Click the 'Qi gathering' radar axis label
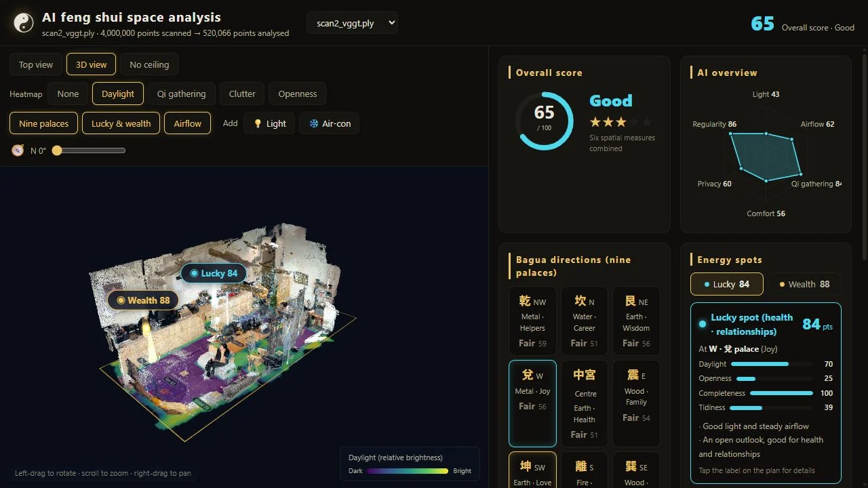Screen dimensions: 868x488 [816, 184]
